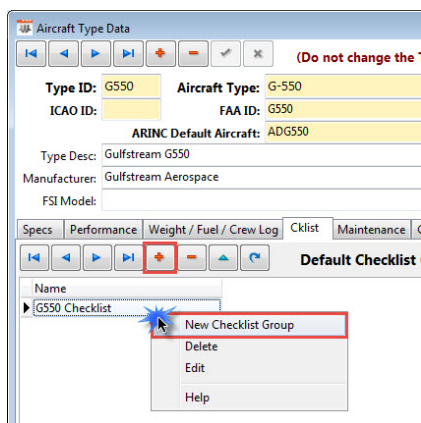Screen dimensions: 421x423
Task: Jump to last checklist in Cklist toolbar
Action: point(128,258)
